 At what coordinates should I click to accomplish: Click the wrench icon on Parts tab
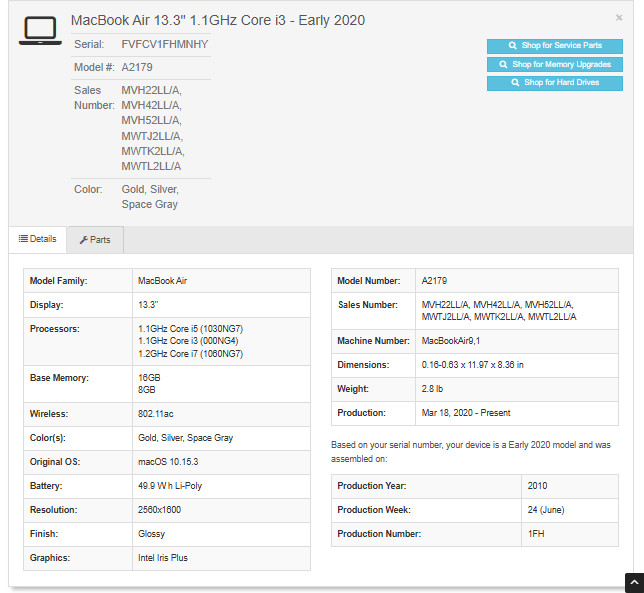[x=83, y=240]
